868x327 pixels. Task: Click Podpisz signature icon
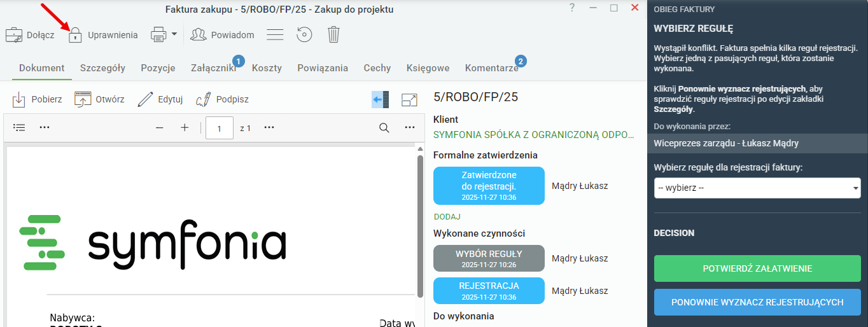[x=204, y=99]
